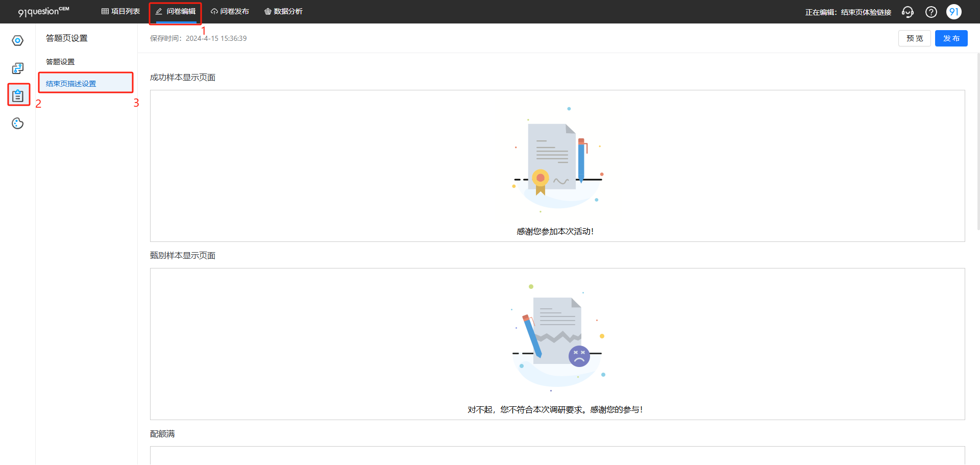This screenshot has width=980, height=465.
Task: Open the 项目列表 tab
Action: 120,11
